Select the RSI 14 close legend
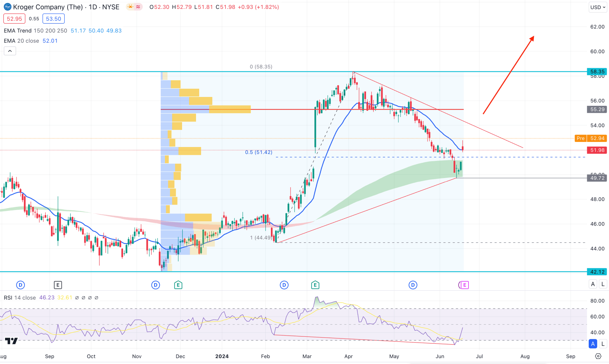Image resolution: width=609 pixels, height=364 pixels. (x=20, y=298)
